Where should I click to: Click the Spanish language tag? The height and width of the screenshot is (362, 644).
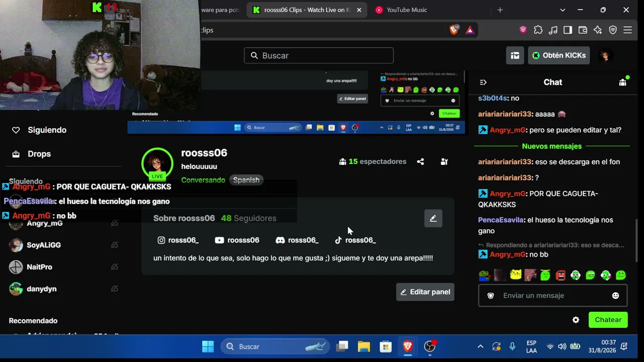246,180
